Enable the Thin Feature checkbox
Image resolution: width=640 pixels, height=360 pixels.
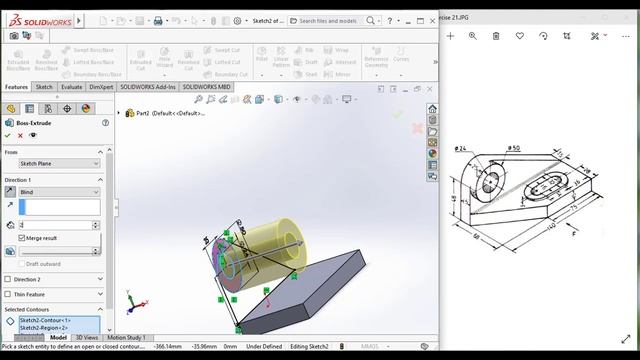[x=7, y=294]
